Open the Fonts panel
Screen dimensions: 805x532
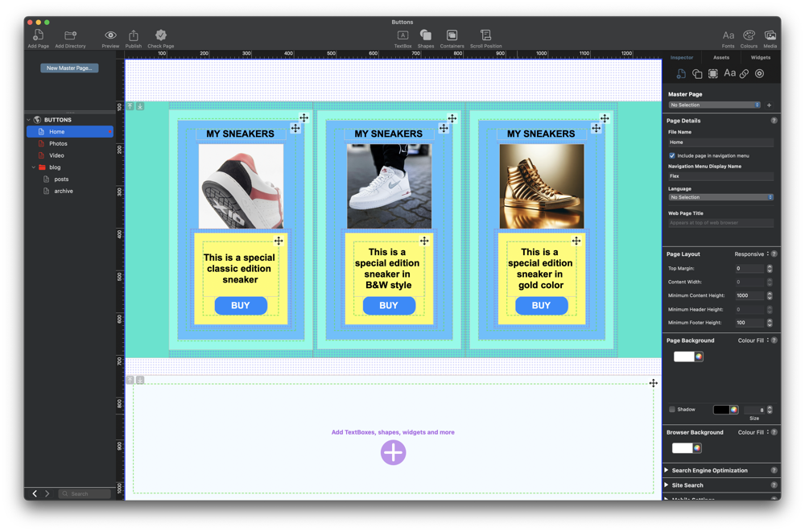728,35
